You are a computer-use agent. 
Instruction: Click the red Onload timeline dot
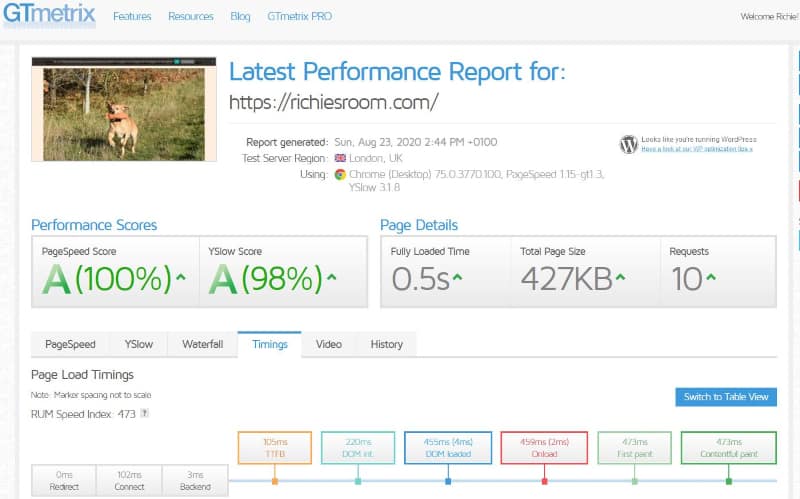pyautogui.click(x=544, y=481)
